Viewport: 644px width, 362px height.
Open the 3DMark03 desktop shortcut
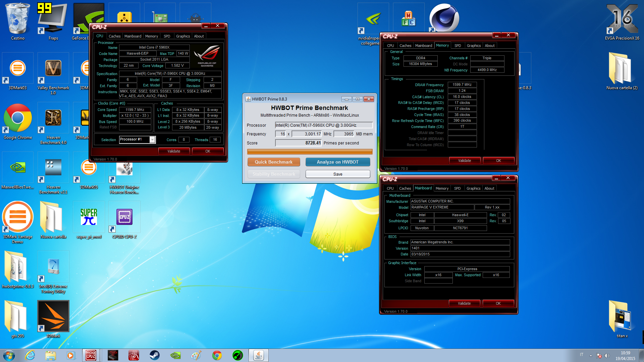[x=17, y=71]
